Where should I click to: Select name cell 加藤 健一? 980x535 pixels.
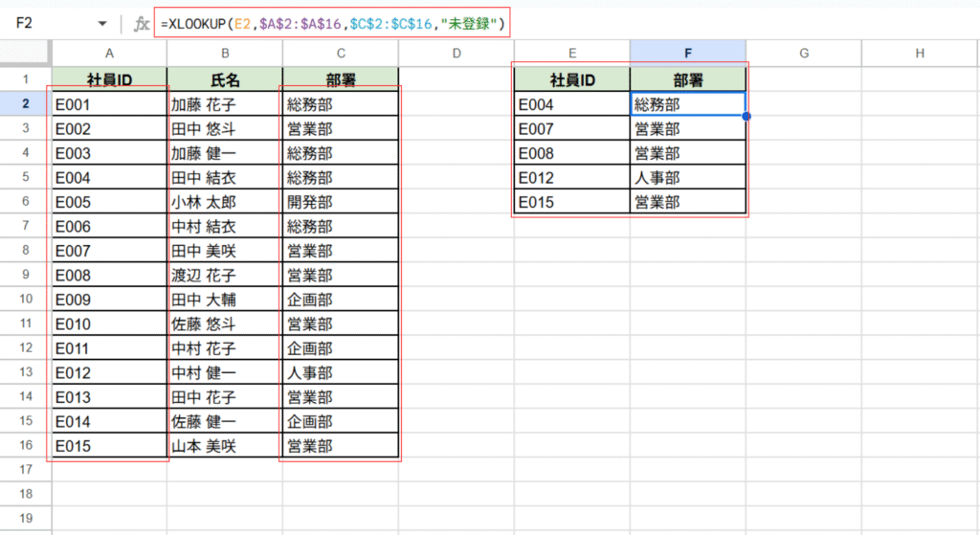[225, 153]
